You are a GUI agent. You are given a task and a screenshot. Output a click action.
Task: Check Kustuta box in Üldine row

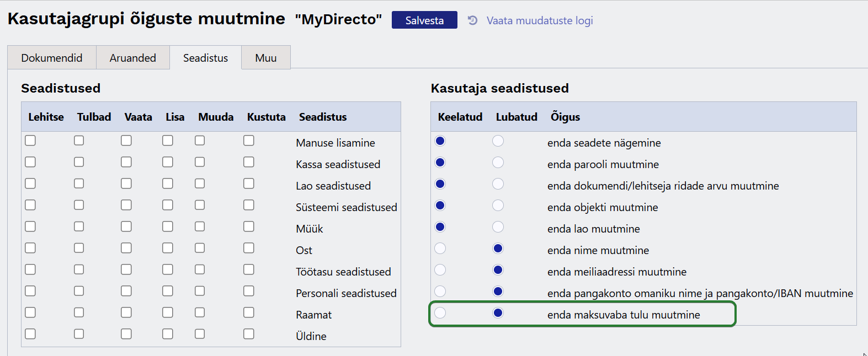(249, 334)
